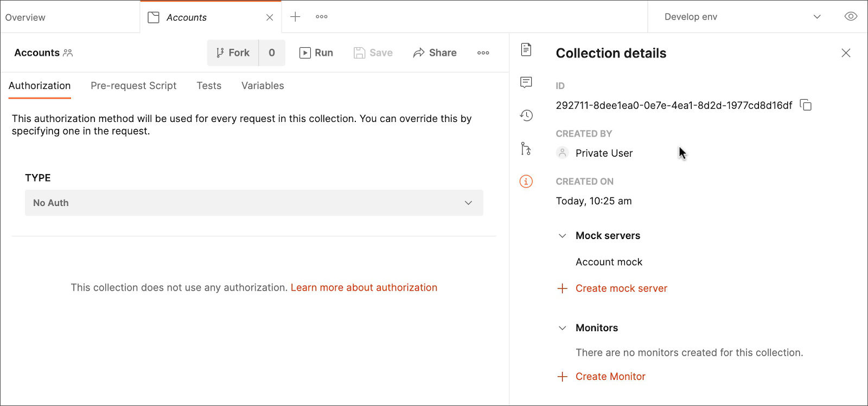868x406 pixels.
Task: Click the orange Collection info icon
Action: point(526,182)
